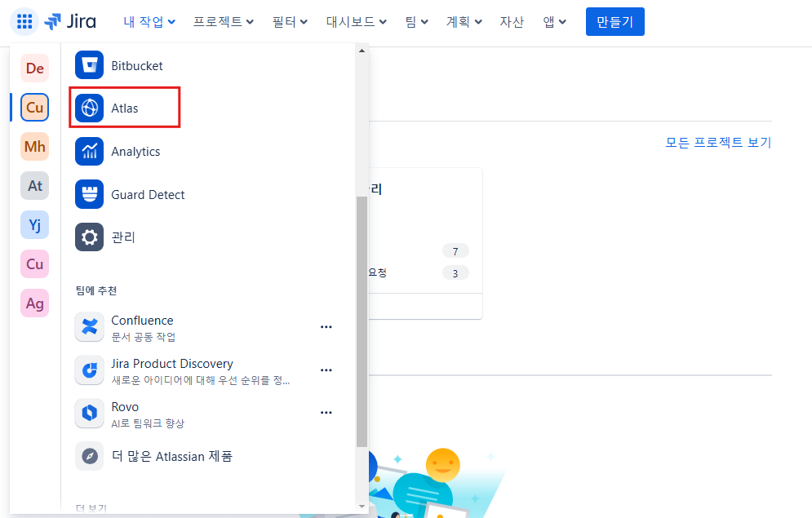Click the 문서 공동 작업 subtitle
This screenshot has width=812, height=518.
(x=144, y=337)
